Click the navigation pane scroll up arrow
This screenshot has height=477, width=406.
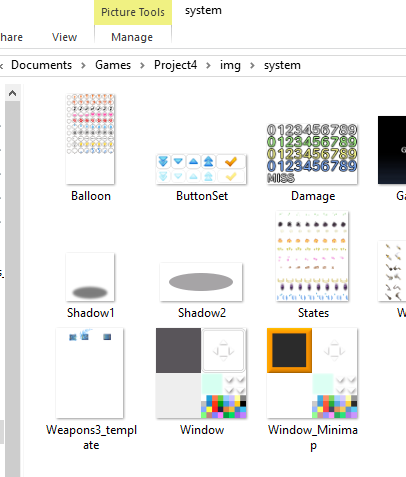point(13,93)
